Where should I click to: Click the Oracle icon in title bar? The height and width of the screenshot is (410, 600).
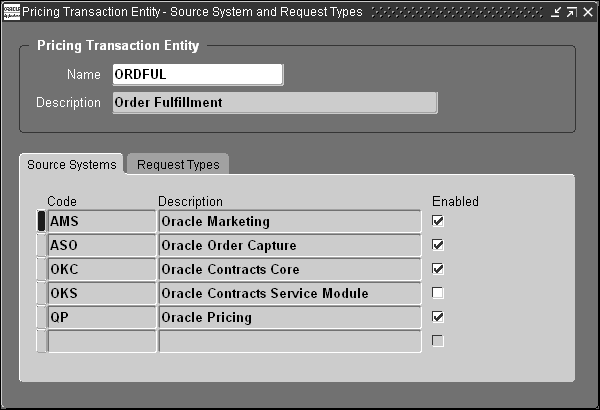point(11,12)
